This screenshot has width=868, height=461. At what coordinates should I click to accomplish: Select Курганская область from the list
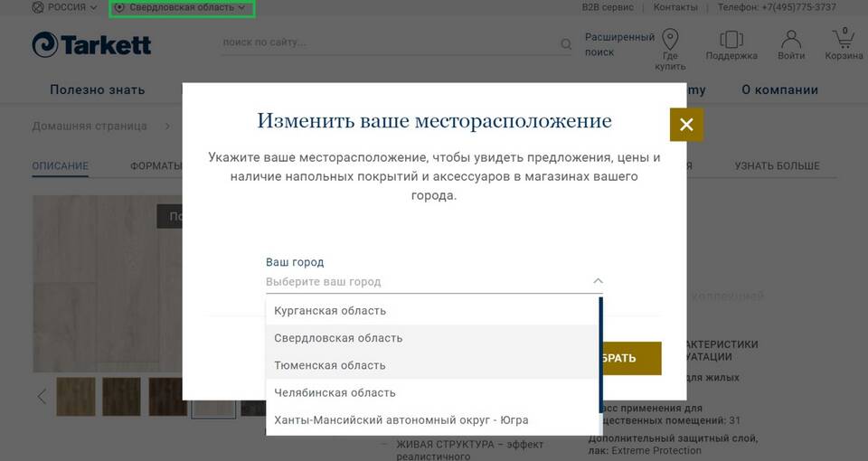(x=432, y=310)
